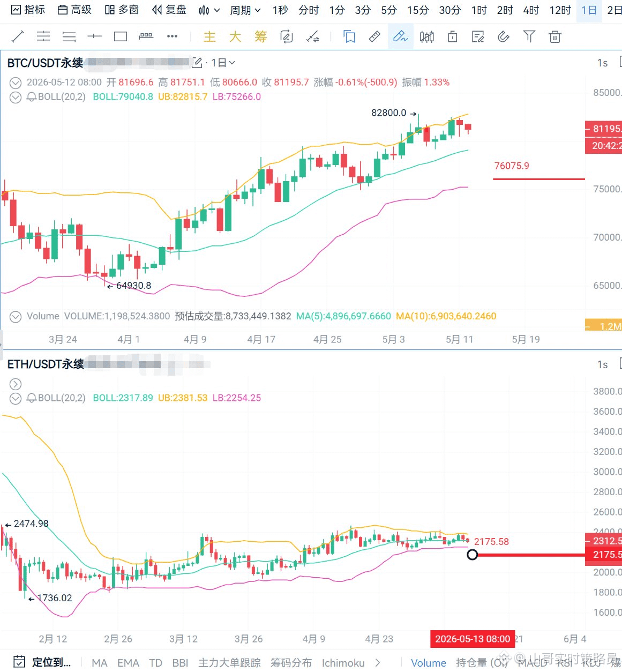The width and height of the screenshot is (622, 672).
Task: Open 多窗 multi-window menu
Action: point(122,10)
